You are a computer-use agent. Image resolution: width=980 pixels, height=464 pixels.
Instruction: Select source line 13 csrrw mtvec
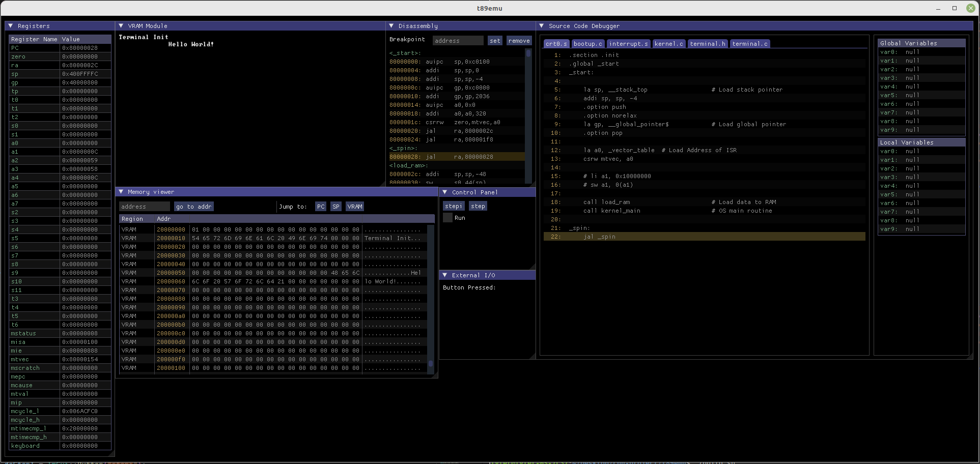tap(705, 159)
